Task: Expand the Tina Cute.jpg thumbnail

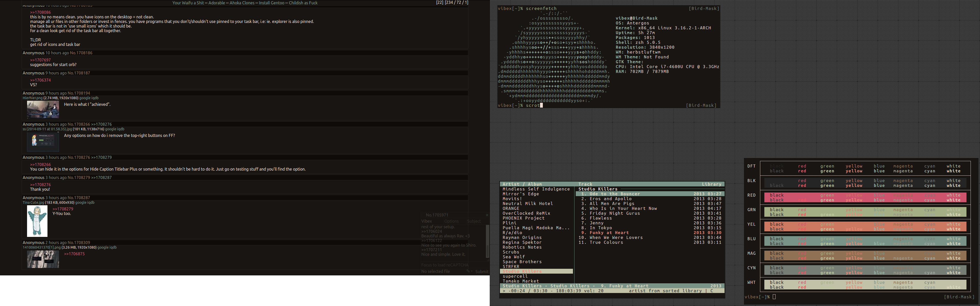Action: 37,221
